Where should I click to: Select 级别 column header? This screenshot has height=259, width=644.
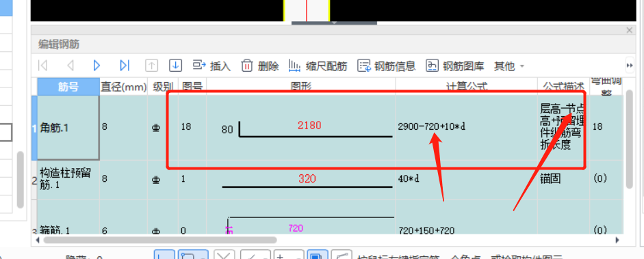163,87
